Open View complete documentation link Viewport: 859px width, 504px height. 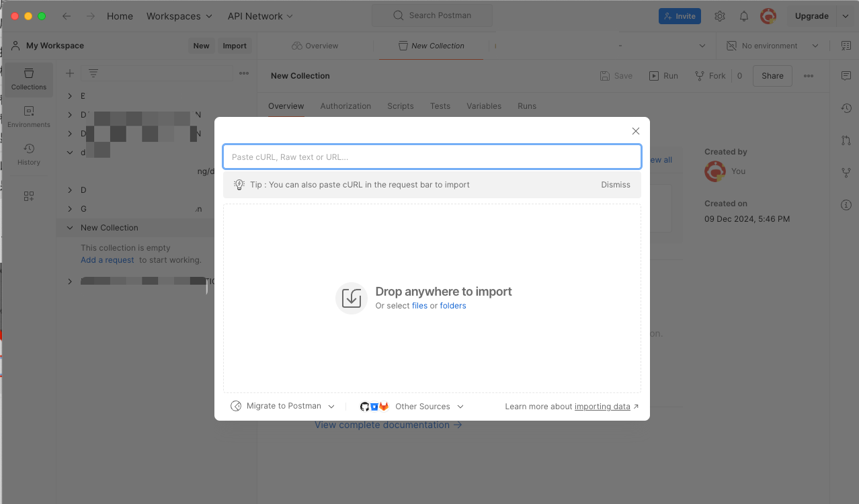point(388,425)
